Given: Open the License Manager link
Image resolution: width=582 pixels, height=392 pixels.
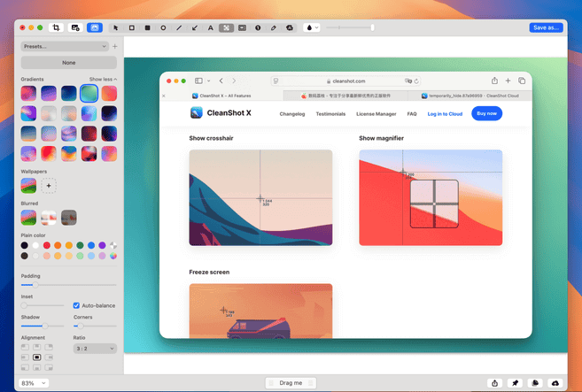Looking at the screenshot, I should click(x=376, y=114).
